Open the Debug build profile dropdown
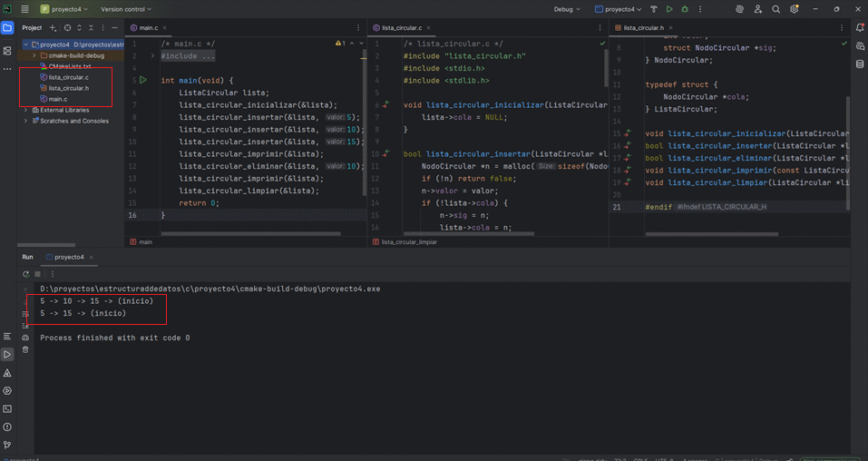 click(567, 9)
